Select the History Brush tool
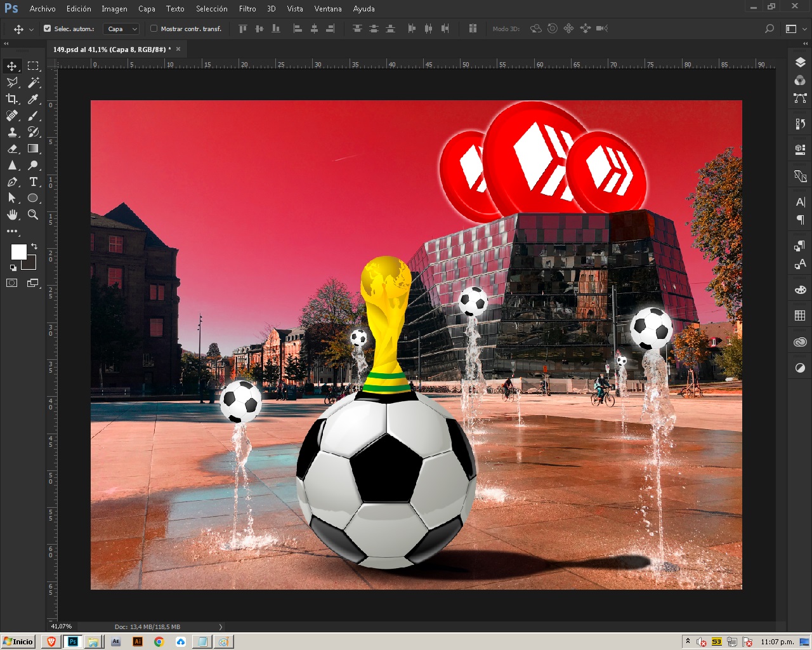 pyautogui.click(x=34, y=132)
